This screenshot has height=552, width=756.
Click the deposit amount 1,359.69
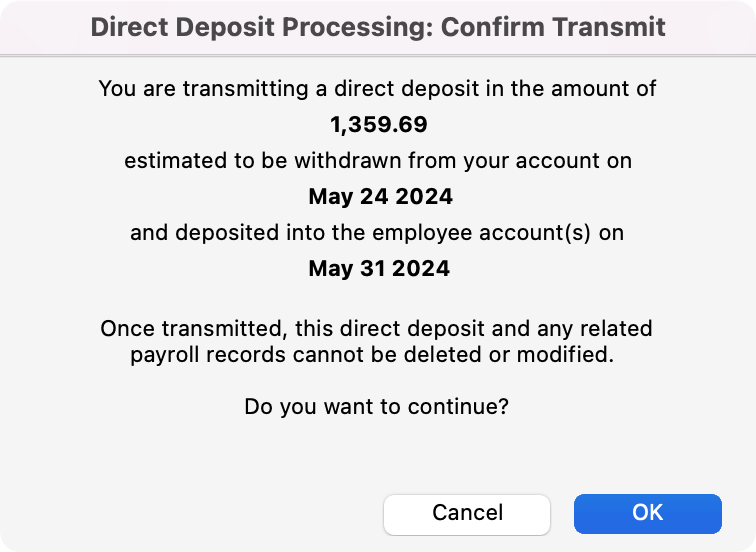(x=378, y=125)
